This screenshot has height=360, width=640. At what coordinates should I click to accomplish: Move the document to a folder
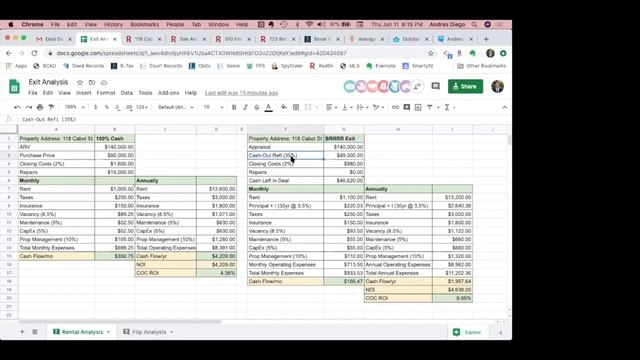point(92,82)
